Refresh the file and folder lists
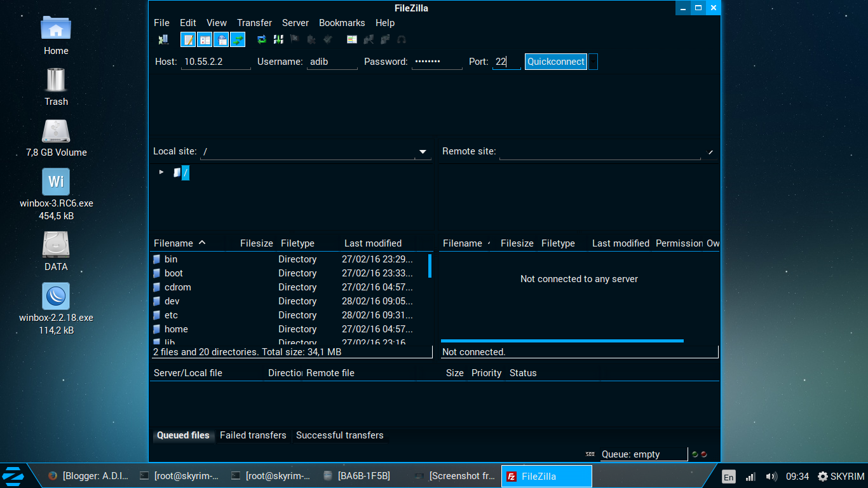The width and height of the screenshot is (868, 488). [262, 39]
